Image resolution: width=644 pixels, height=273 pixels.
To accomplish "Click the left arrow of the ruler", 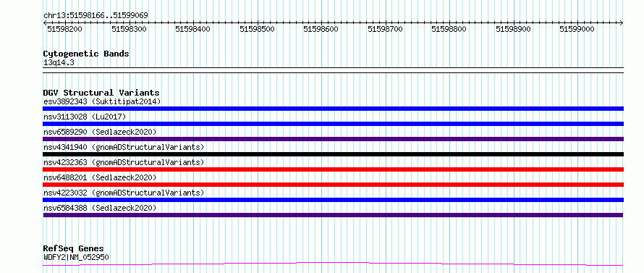I will [45, 23].
